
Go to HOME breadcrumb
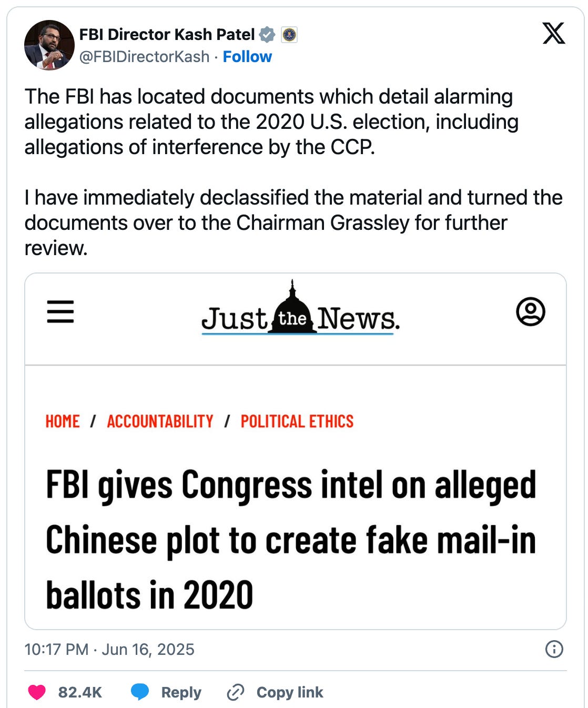[x=63, y=421]
